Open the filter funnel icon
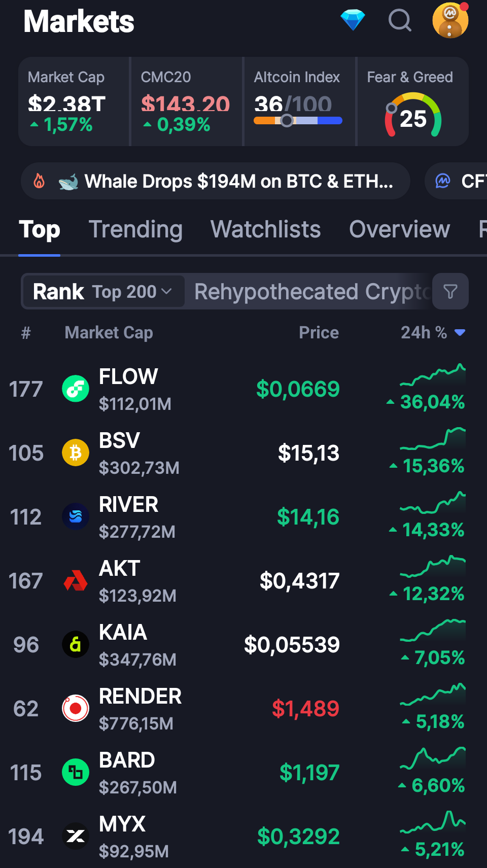This screenshot has width=487, height=868. (450, 291)
